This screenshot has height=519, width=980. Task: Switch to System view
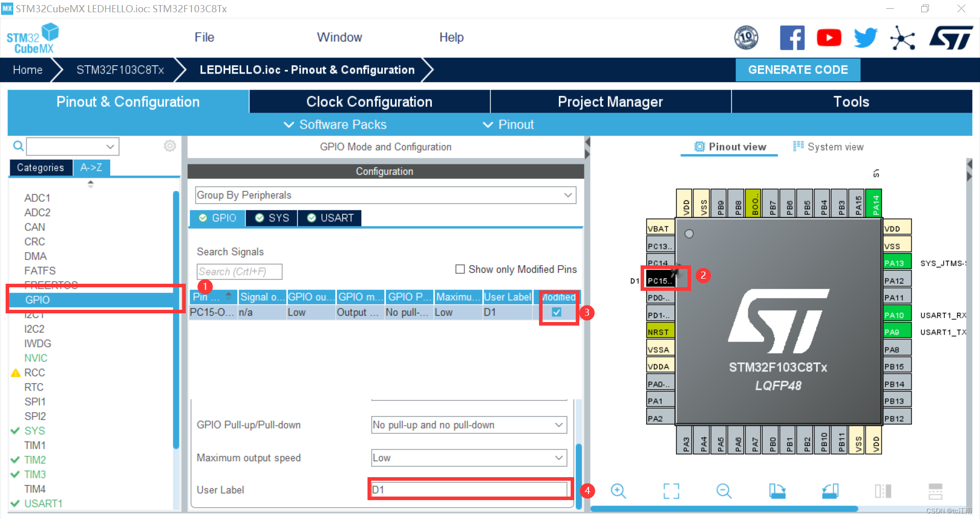pos(828,147)
